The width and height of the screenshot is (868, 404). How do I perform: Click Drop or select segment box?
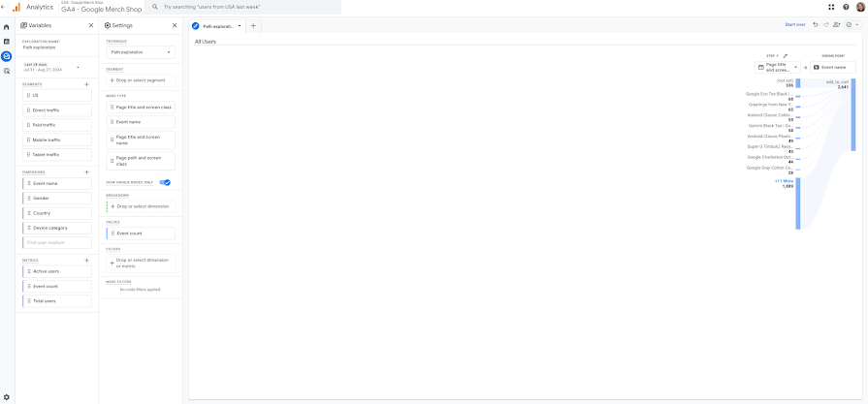click(x=141, y=80)
